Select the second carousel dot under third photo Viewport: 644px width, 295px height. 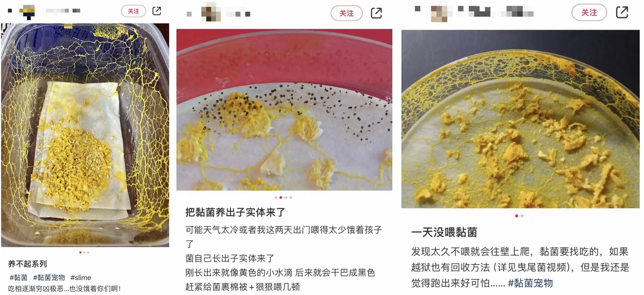522,216
